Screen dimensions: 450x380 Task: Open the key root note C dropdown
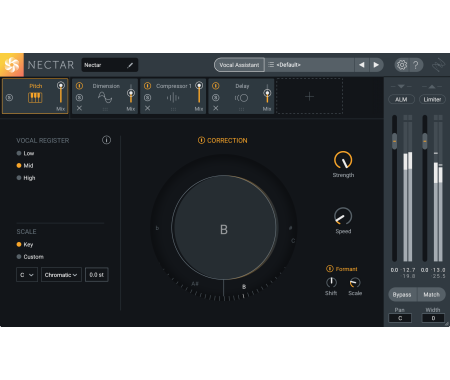(27, 275)
